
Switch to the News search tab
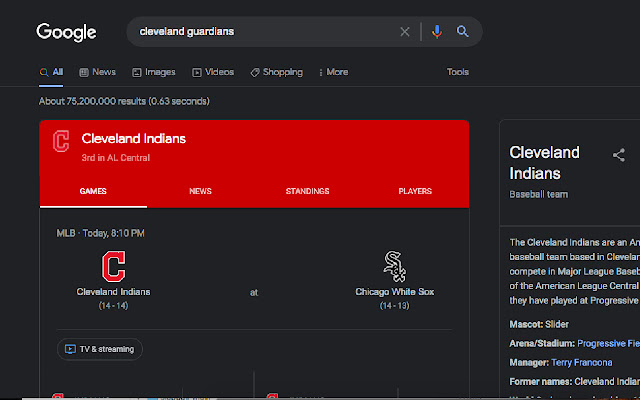tap(98, 72)
